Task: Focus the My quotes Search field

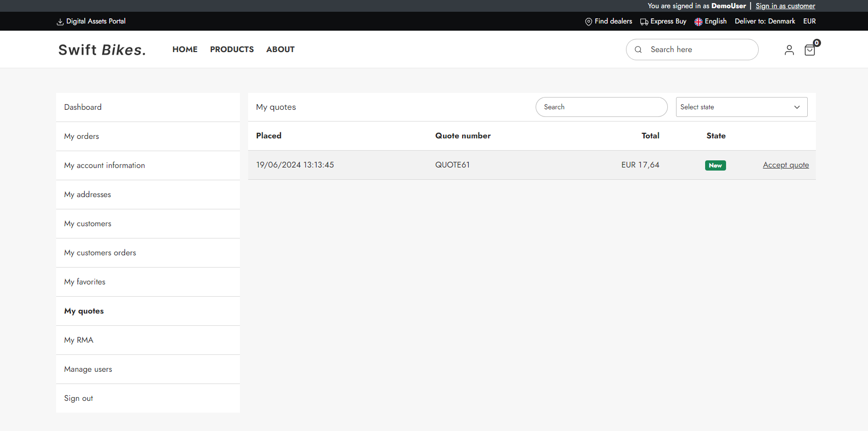Action: (601, 107)
